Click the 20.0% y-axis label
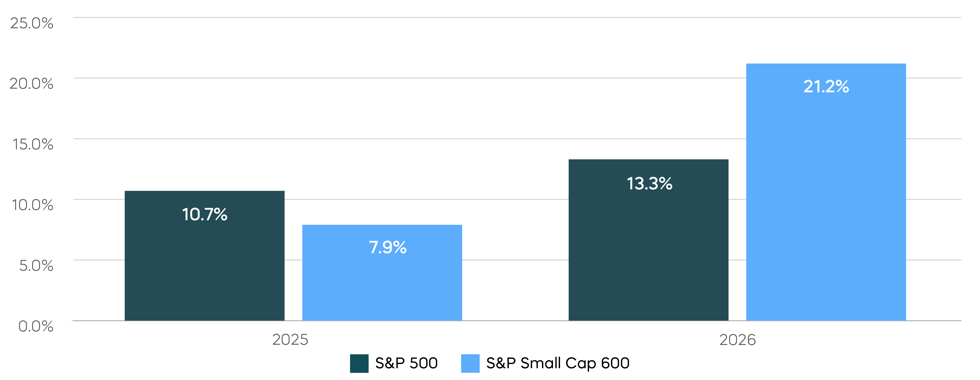 click(32, 84)
